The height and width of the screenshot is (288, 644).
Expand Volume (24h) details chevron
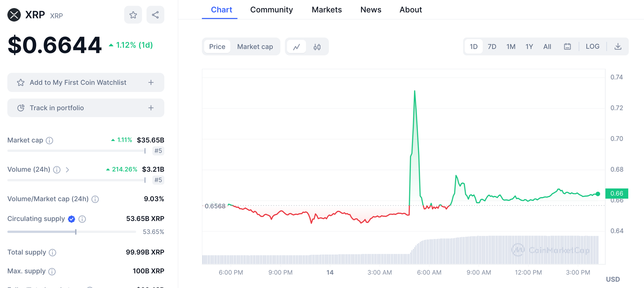tap(67, 170)
